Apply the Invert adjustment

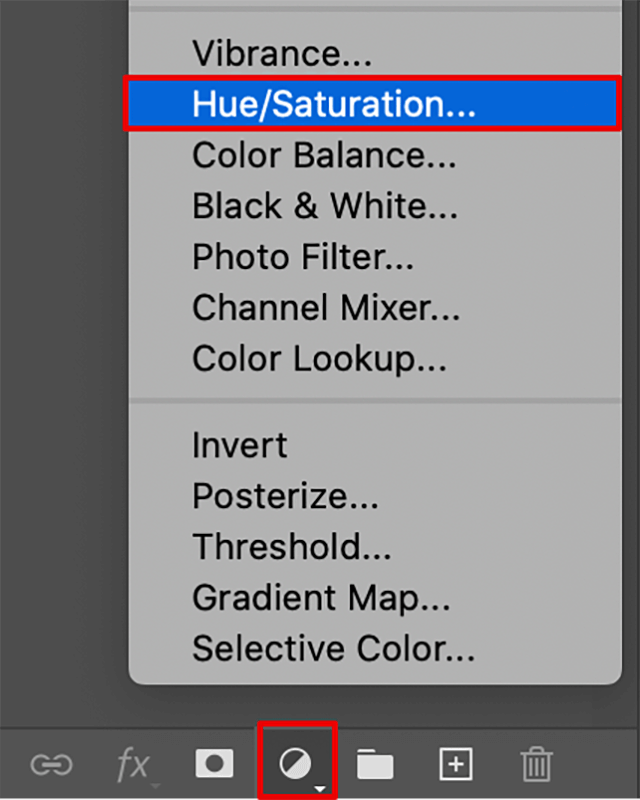tap(239, 444)
